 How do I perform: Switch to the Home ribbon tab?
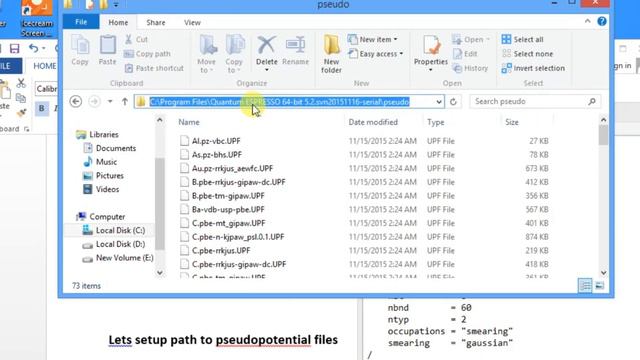pos(118,22)
